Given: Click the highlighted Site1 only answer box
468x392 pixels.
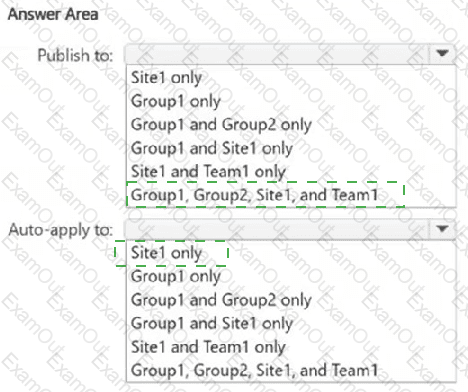Looking at the screenshot, I should coord(171,253).
